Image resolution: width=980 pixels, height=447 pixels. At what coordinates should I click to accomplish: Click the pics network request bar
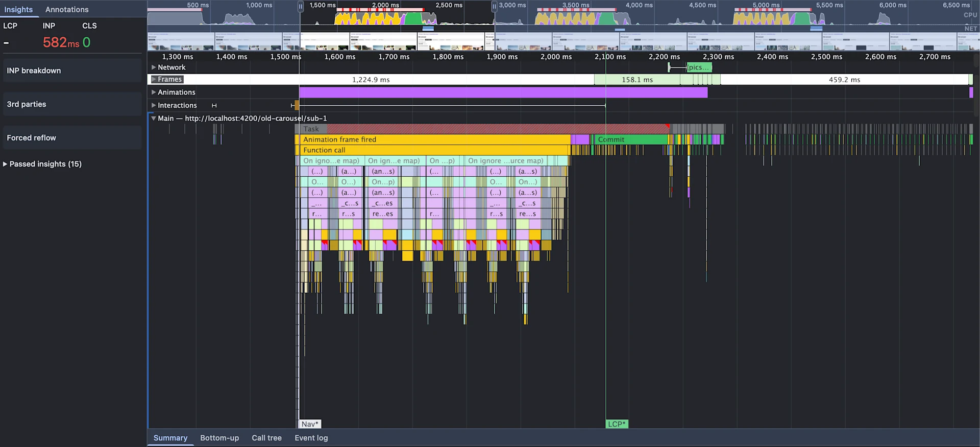coord(699,67)
